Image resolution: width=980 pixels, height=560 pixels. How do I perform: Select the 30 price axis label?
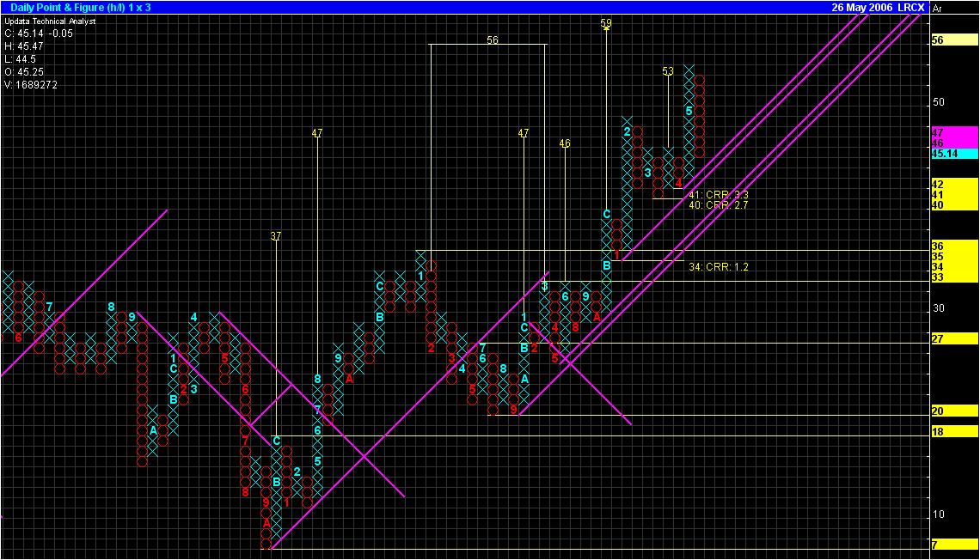(938, 308)
